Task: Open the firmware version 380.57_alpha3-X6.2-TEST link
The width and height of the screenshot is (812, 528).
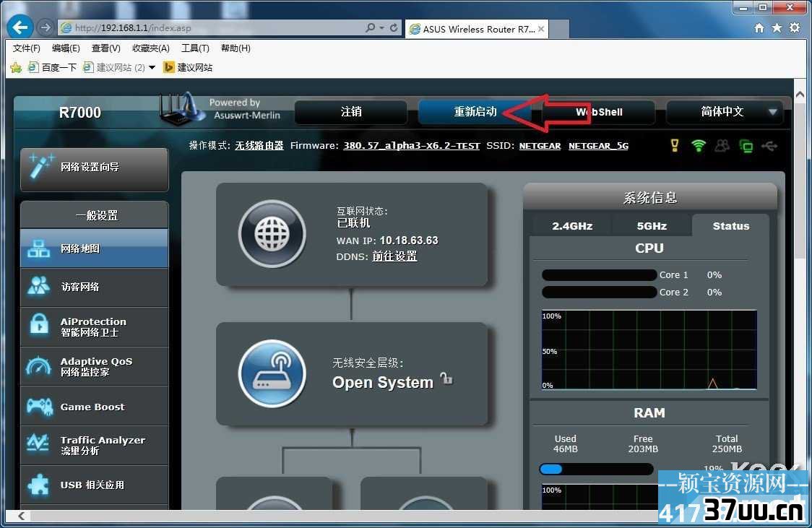Action: tap(411, 146)
